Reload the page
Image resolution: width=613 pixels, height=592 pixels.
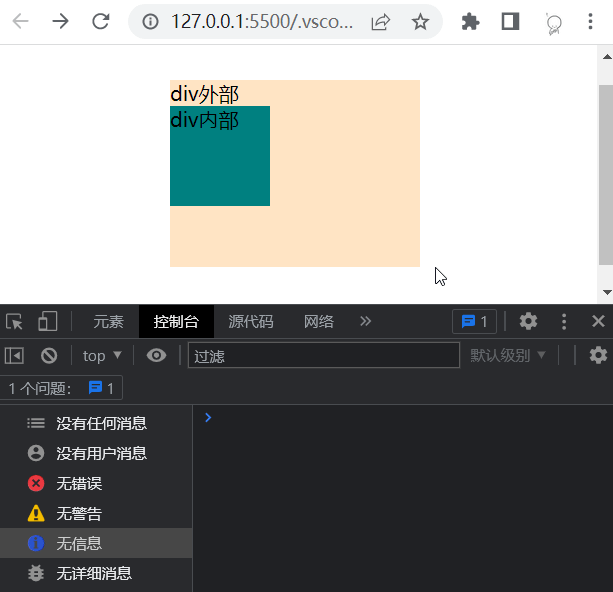[x=100, y=22]
